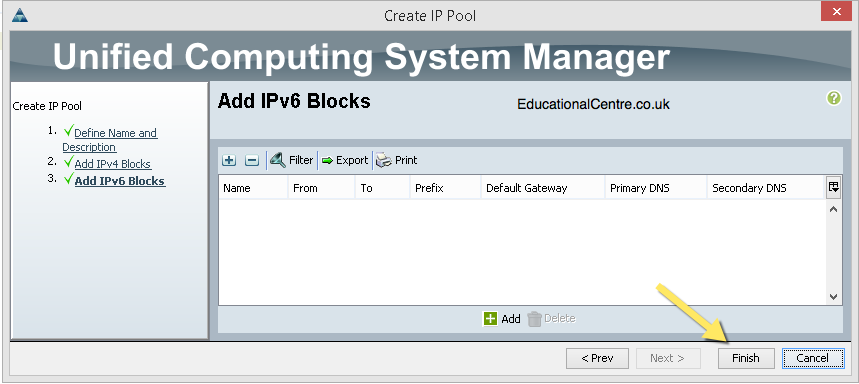Click the window title bar app icon
Screen dimensions: 859x384
[x=20, y=15]
